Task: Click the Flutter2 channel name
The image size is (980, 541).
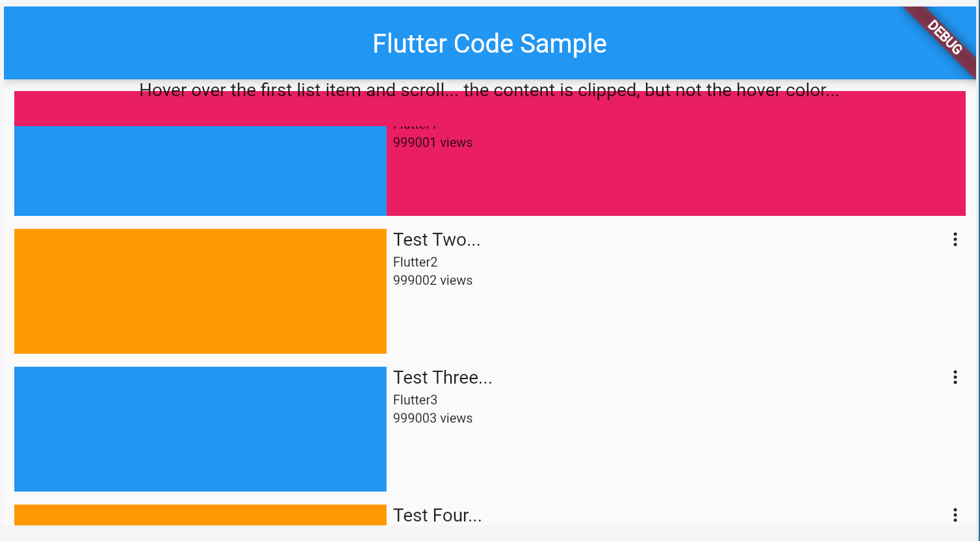Action: tap(415, 262)
